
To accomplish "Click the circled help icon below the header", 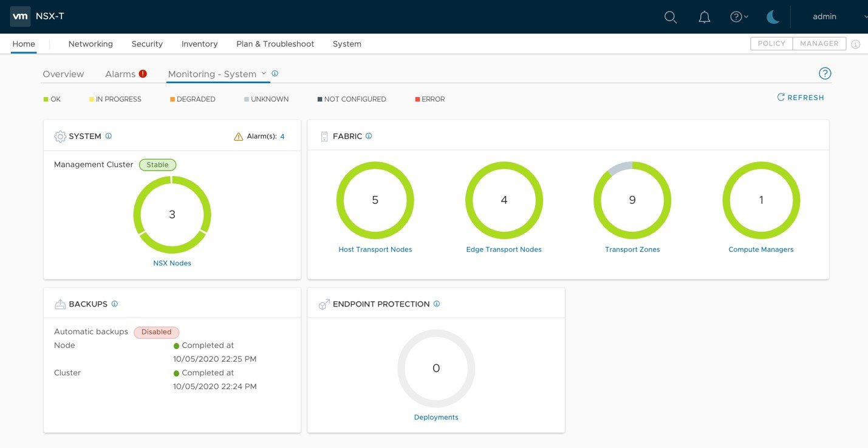I will 824,73.
